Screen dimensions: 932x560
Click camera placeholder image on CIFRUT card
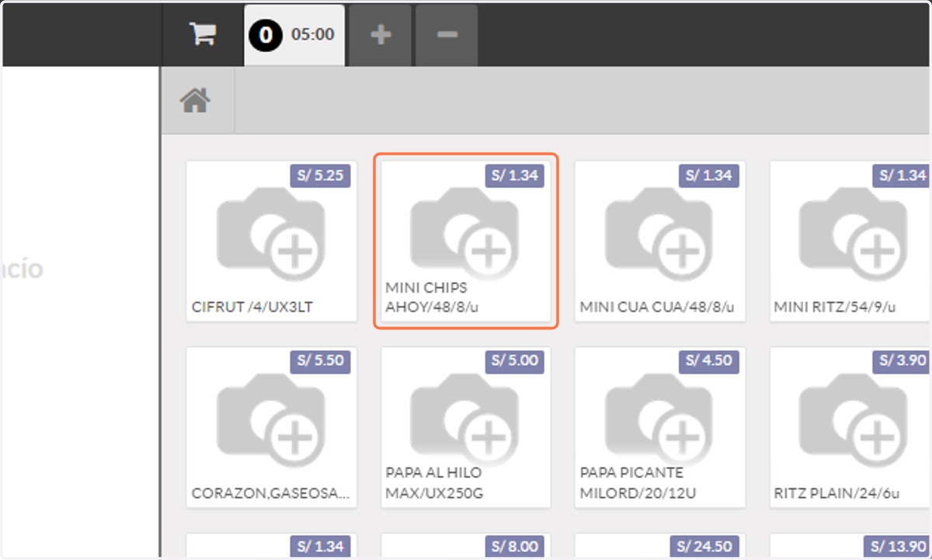point(271,233)
